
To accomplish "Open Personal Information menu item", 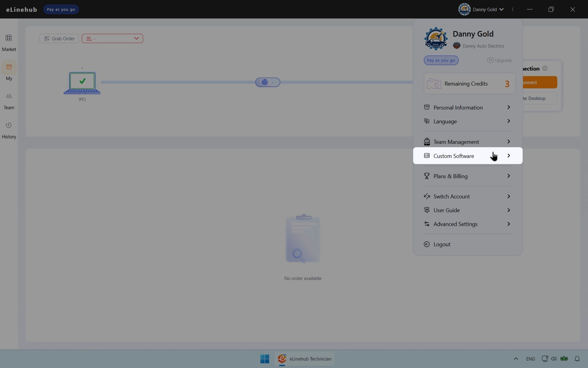I will click(x=468, y=107).
